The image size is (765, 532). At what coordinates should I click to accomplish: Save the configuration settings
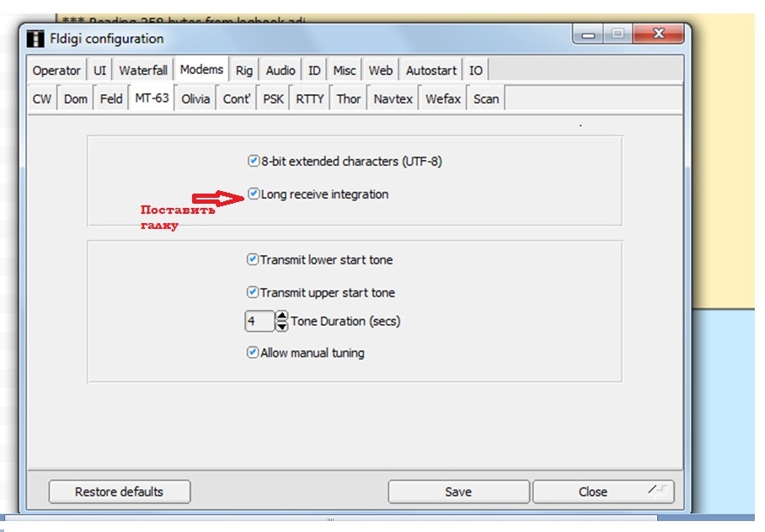(458, 492)
